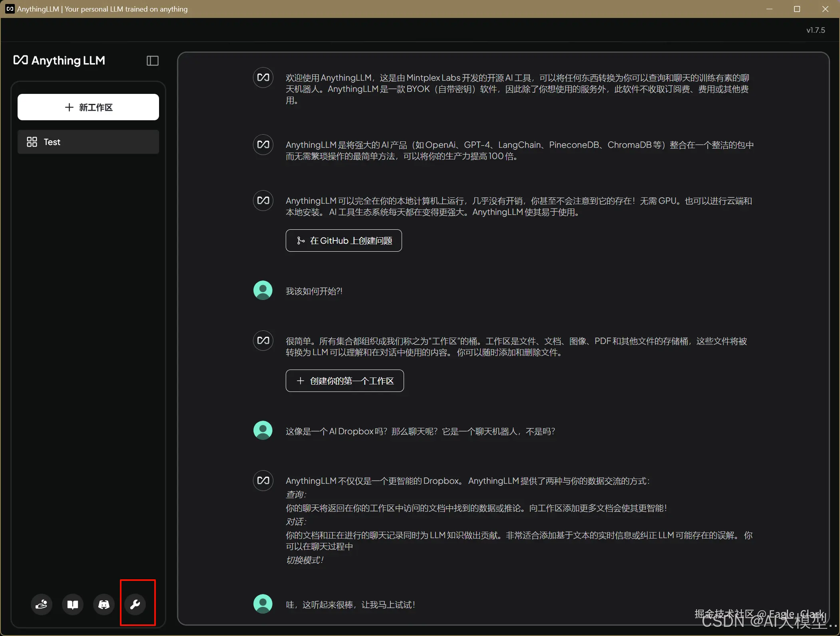This screenshot has width=840, height=636.
Task: Click the Anything LLM logo in the sidebar
Action: pos(59,60)
